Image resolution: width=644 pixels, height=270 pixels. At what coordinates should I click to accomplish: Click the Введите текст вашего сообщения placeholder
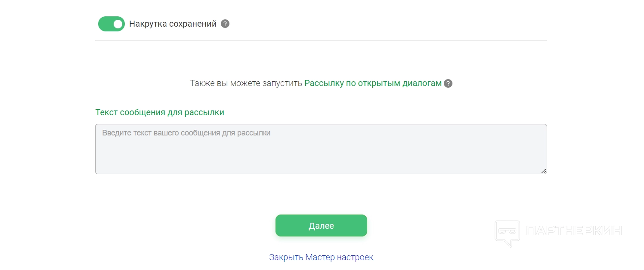click(186, 133)
